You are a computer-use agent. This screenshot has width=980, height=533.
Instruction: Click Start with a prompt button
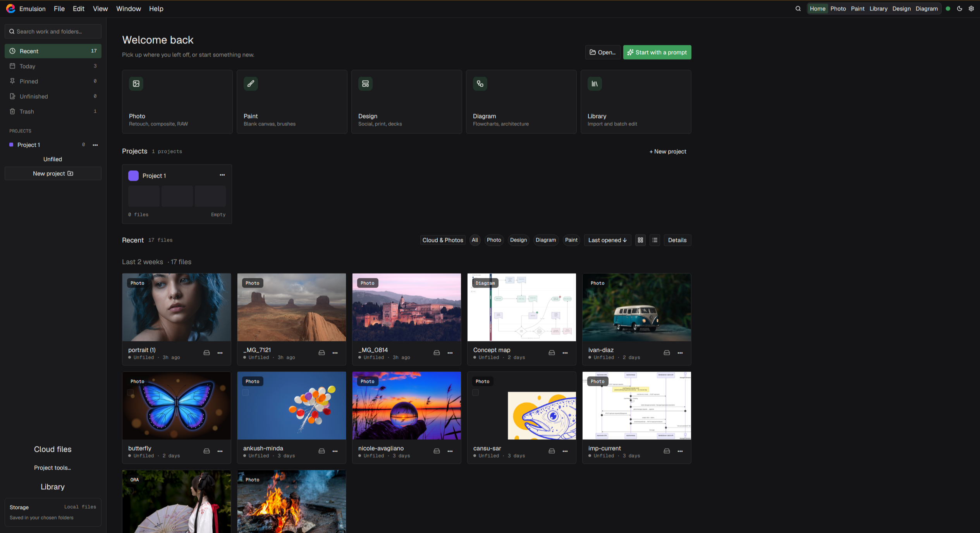click(657, 52)
